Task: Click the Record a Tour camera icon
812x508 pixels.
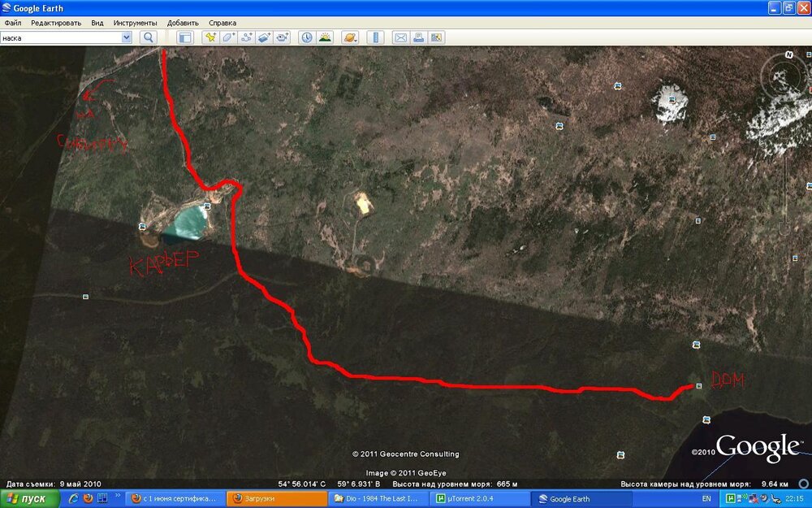Action: click(282, 37)
